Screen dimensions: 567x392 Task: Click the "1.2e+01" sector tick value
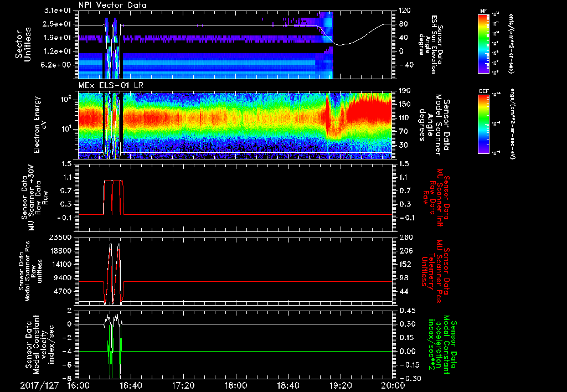tap(58, 51)
